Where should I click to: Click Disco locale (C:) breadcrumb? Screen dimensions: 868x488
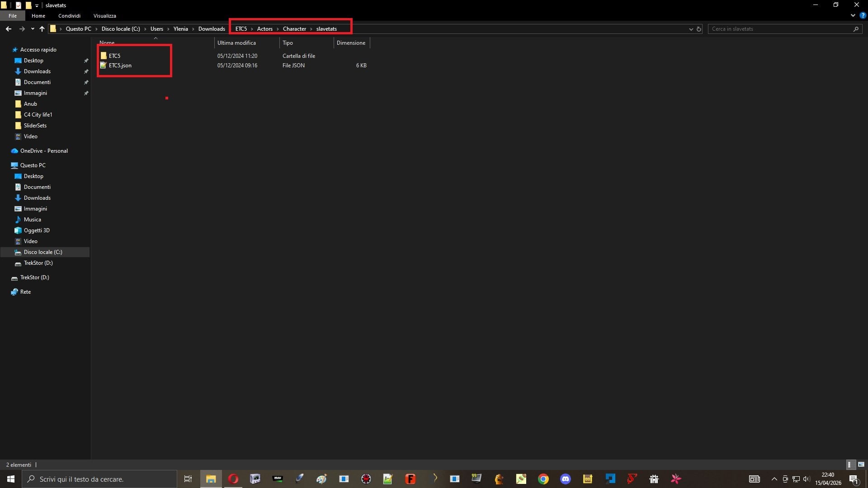(x=121, y=29)
